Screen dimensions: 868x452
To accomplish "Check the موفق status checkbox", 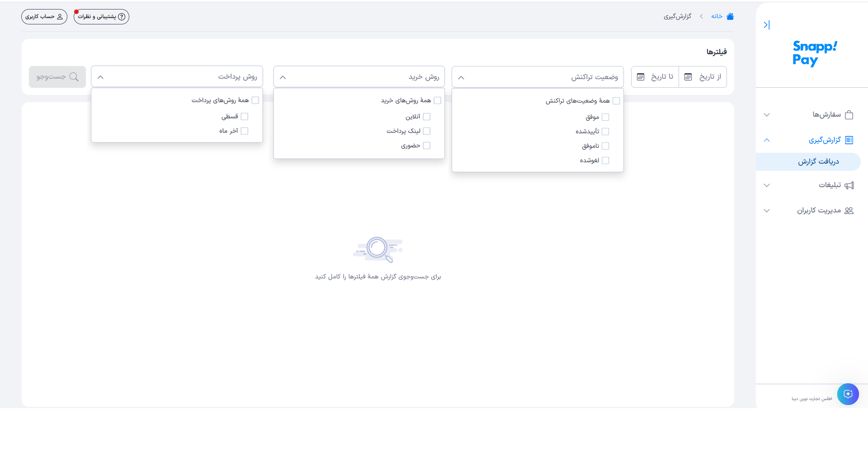I will 605,117.
